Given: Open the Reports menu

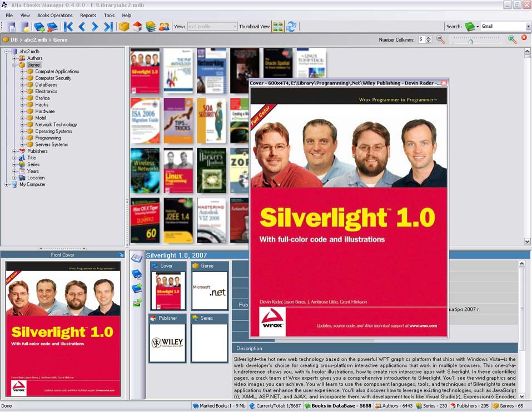Looking at the screenshot, I should 88,15.
